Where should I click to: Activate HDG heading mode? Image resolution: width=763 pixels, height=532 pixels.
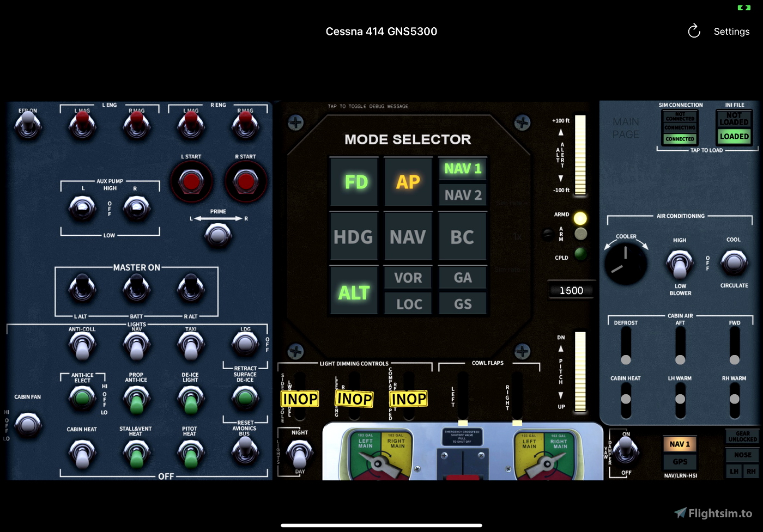point(354,237)
